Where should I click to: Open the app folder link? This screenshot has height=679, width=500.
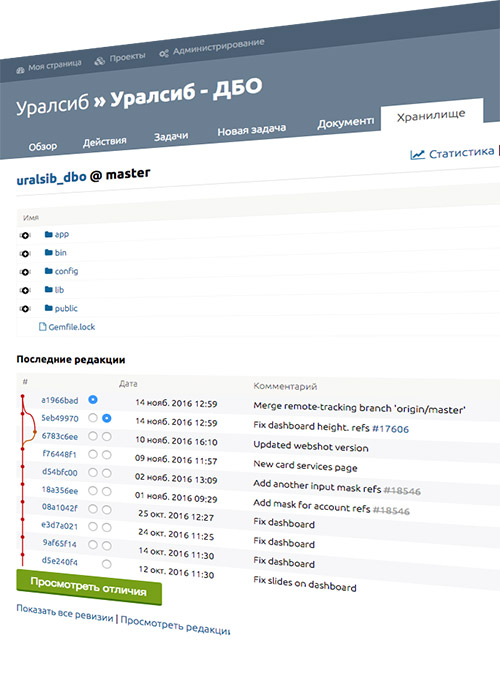pyautogui.click(x=62, y=234)
